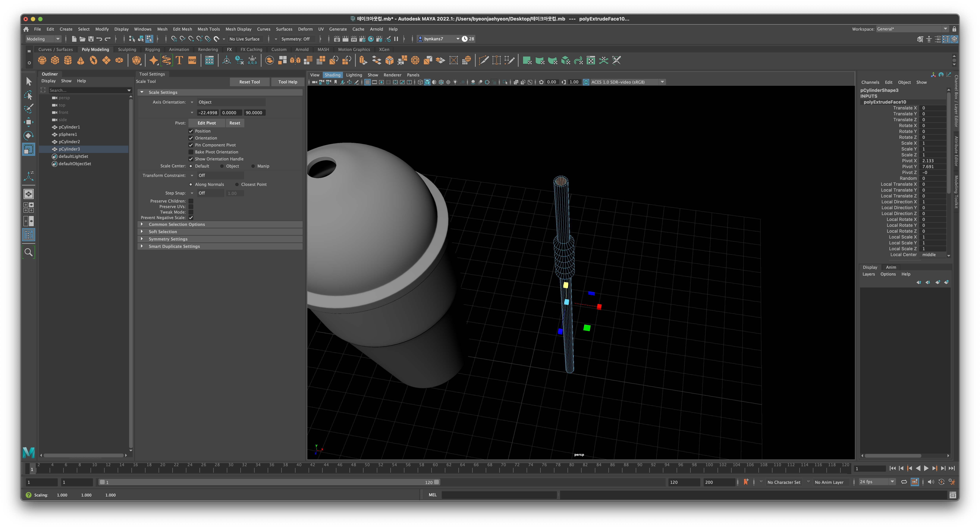Open the Modeling menu set dropdown
This screenshot has width=980, height=528.
(43, 39)
